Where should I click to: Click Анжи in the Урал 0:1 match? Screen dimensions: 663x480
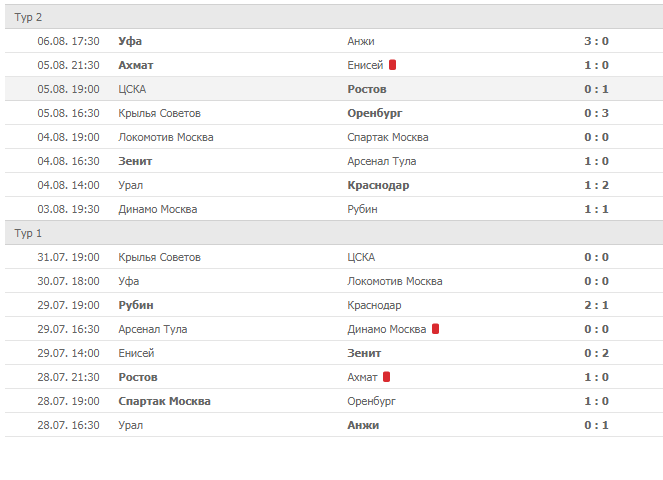point(363,425)
